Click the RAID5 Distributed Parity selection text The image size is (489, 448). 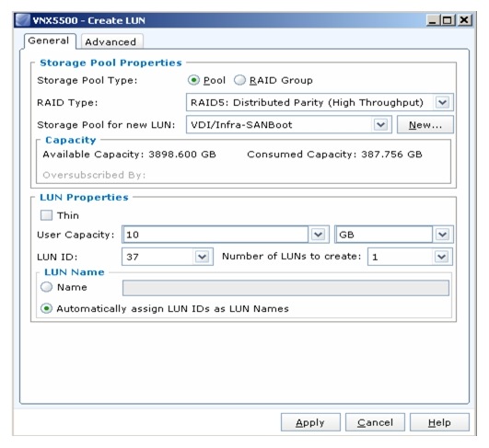[307, 102]
